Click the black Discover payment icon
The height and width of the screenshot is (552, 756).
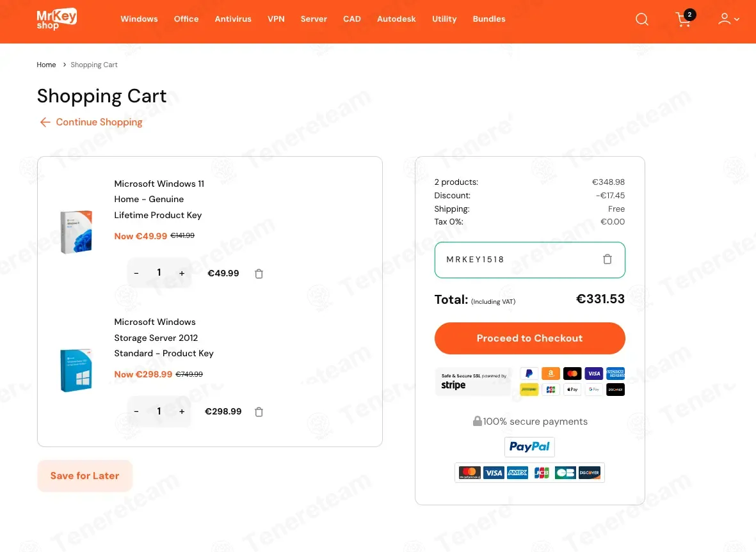[x=615, y=389]
